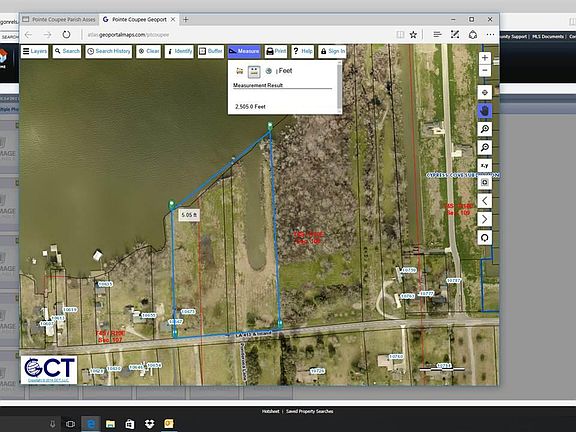Open the browser Hub menu
The width and height of the screenshot is (576, 432).
click(437, 35)
